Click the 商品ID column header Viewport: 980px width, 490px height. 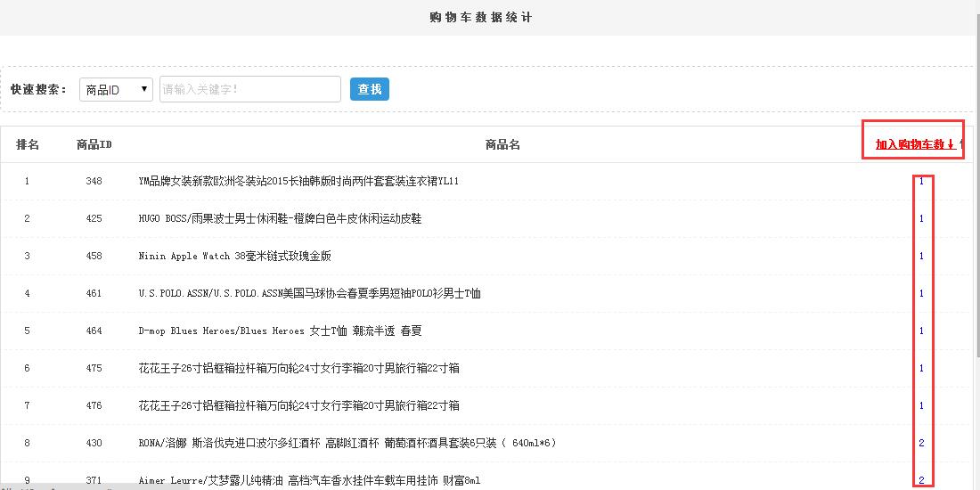click(94, 144)
